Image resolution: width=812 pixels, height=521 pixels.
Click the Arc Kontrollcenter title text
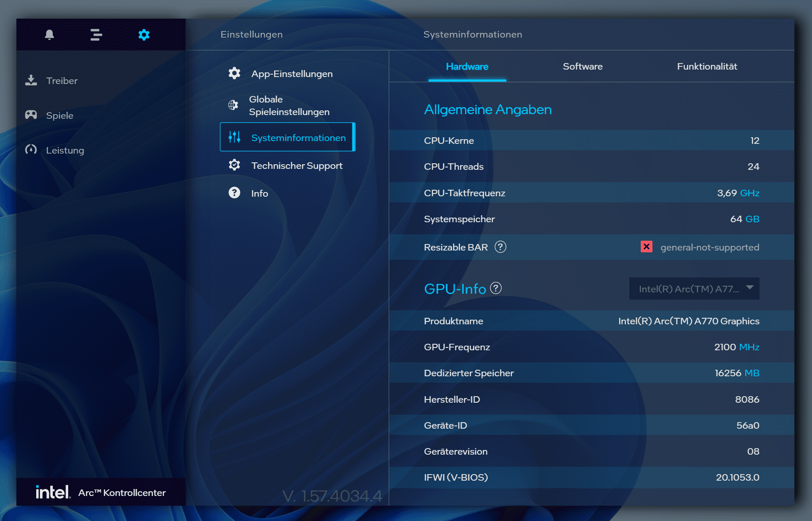122,493
